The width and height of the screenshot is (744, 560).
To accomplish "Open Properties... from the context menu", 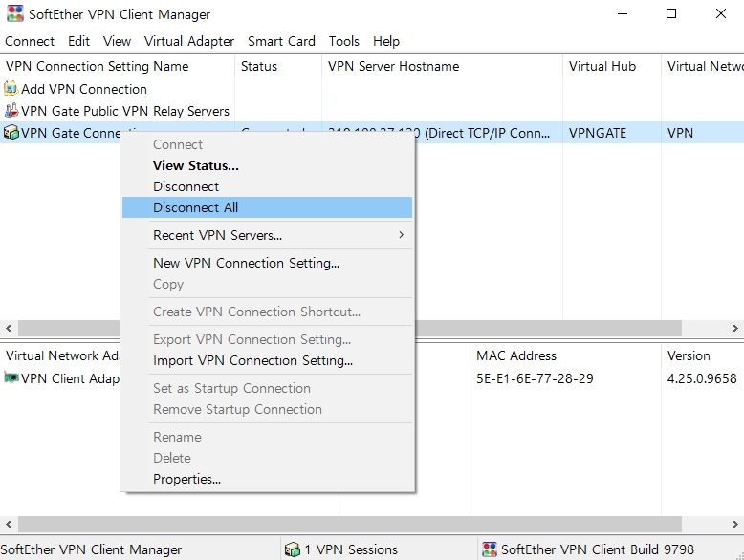I will 267,479.
